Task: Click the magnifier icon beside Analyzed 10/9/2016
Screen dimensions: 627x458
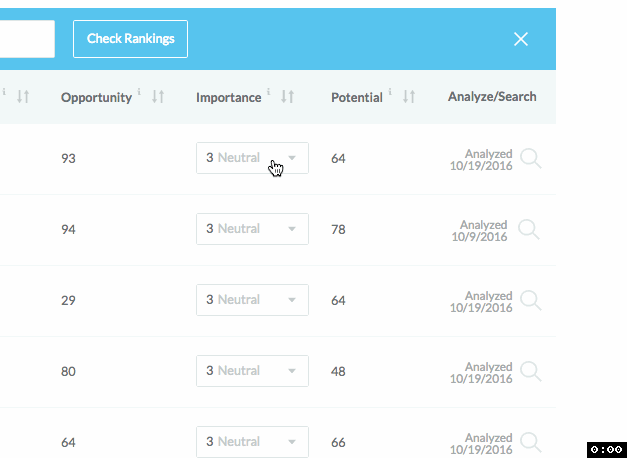Action: [529, 230]
